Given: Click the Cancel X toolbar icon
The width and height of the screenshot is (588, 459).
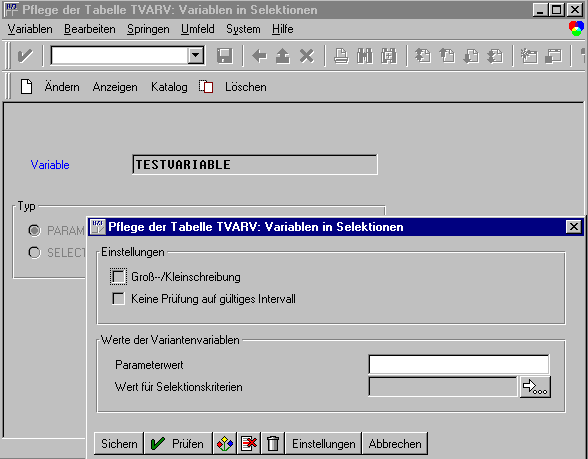Looking at the screenshot, I should [307, 56].
